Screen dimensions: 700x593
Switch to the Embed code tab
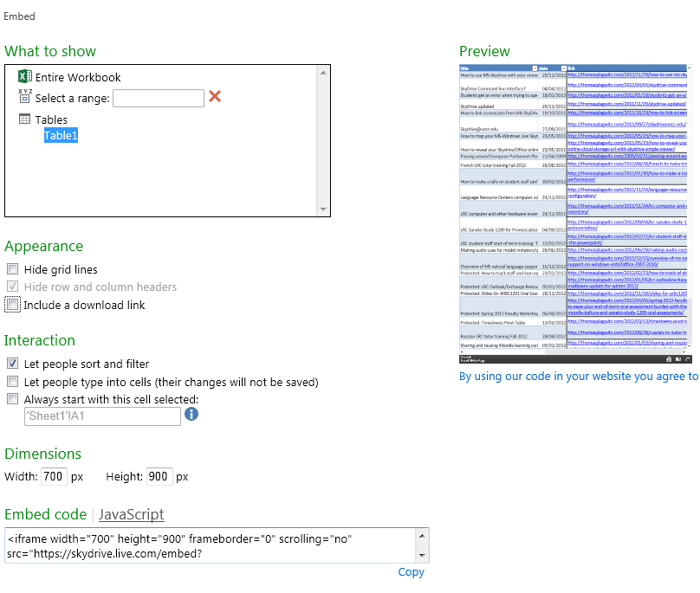[x=45, y=514]
